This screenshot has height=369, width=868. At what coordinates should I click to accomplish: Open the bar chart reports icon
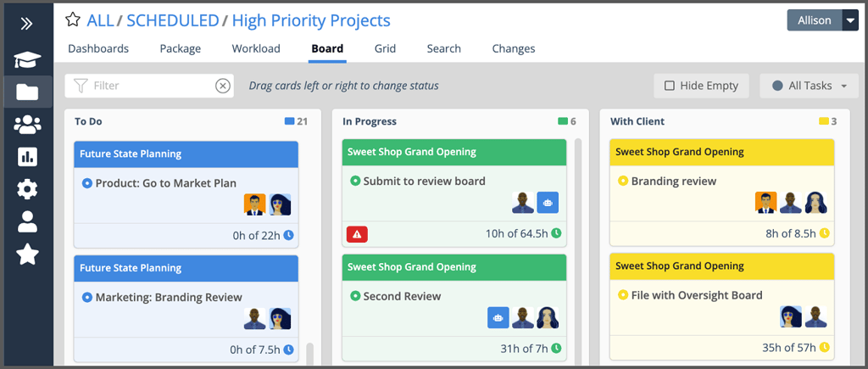click(27, 157)
